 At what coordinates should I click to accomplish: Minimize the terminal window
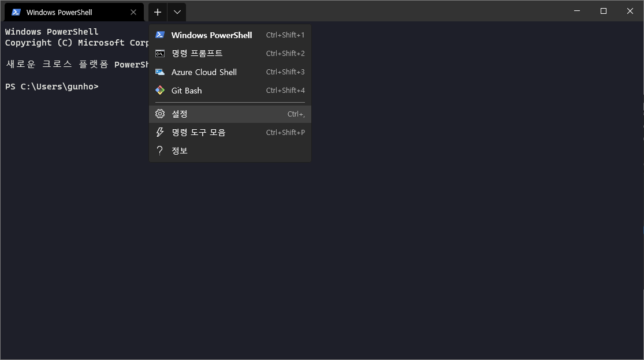point(576,11)
